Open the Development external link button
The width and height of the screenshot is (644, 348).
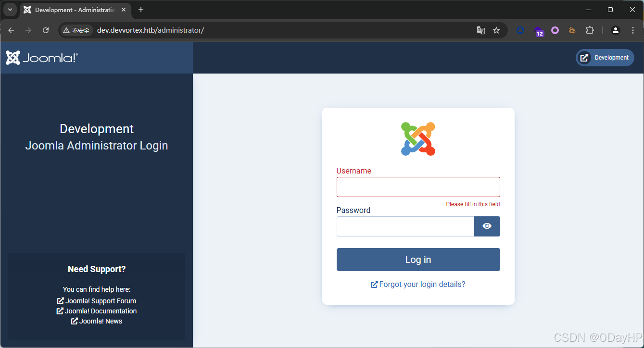click(605, 57)
